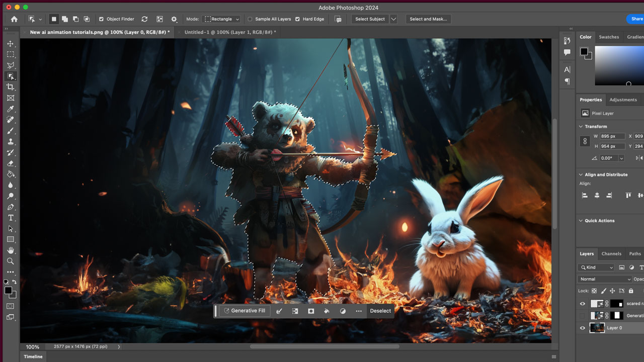Click Fill Selection bucket icon in taskbar
644x362 pixels.
[327, 311]
